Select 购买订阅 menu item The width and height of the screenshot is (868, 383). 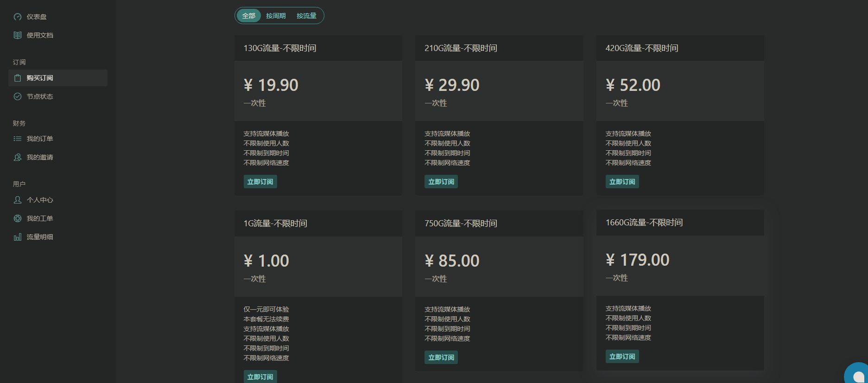(58, 78)
